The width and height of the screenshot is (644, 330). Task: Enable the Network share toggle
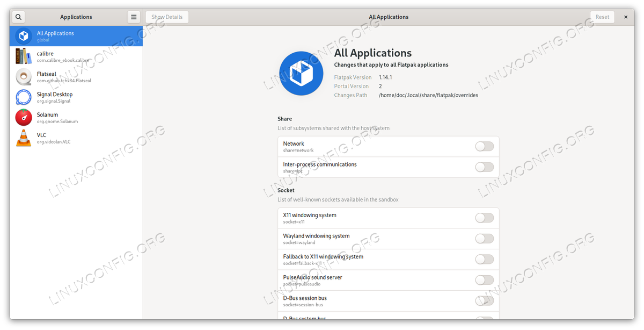[484, 146]
